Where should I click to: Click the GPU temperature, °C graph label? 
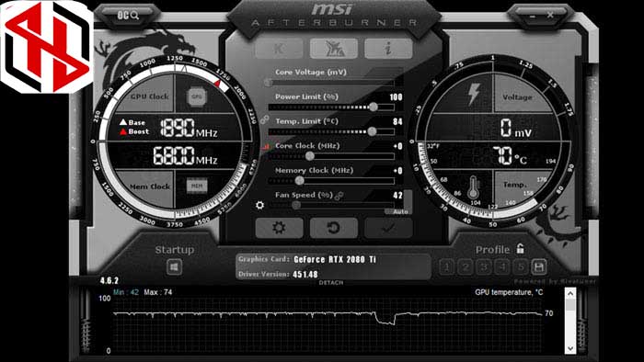tap(509, 292)
